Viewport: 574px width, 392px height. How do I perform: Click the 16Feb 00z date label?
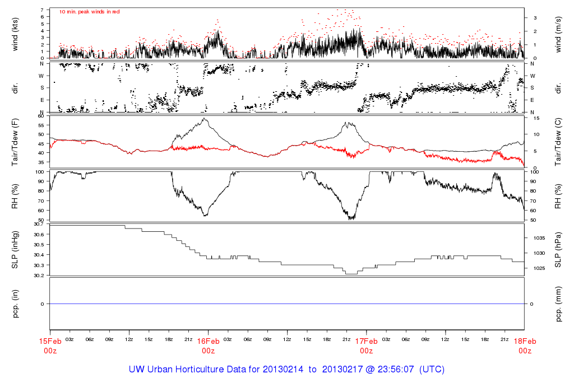[x=209, y=346]
